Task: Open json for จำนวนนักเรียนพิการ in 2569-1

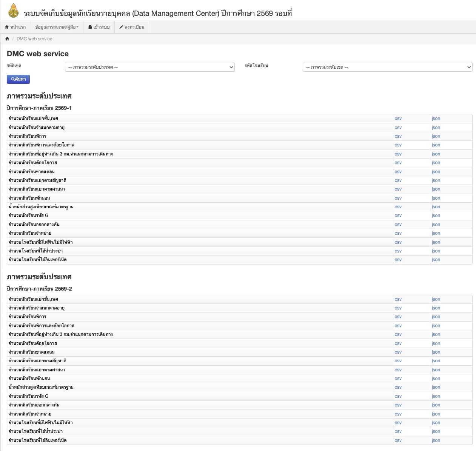Action: 436,136
